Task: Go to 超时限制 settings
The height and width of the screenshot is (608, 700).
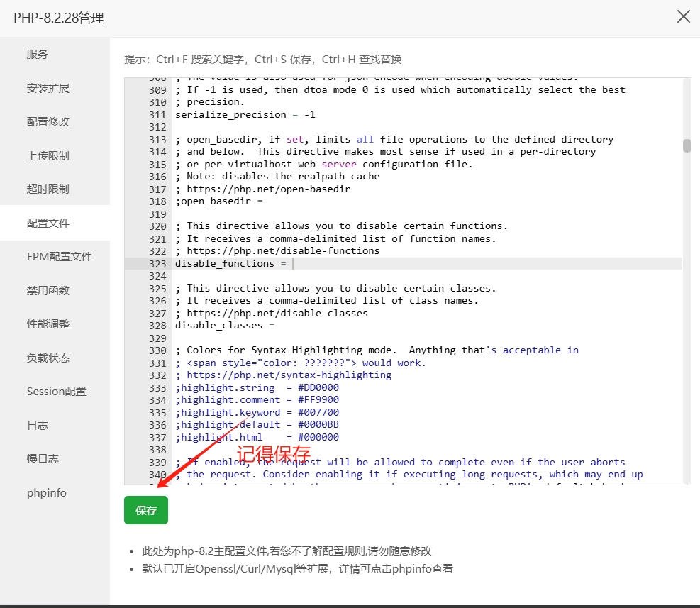Action: [48, 189]
